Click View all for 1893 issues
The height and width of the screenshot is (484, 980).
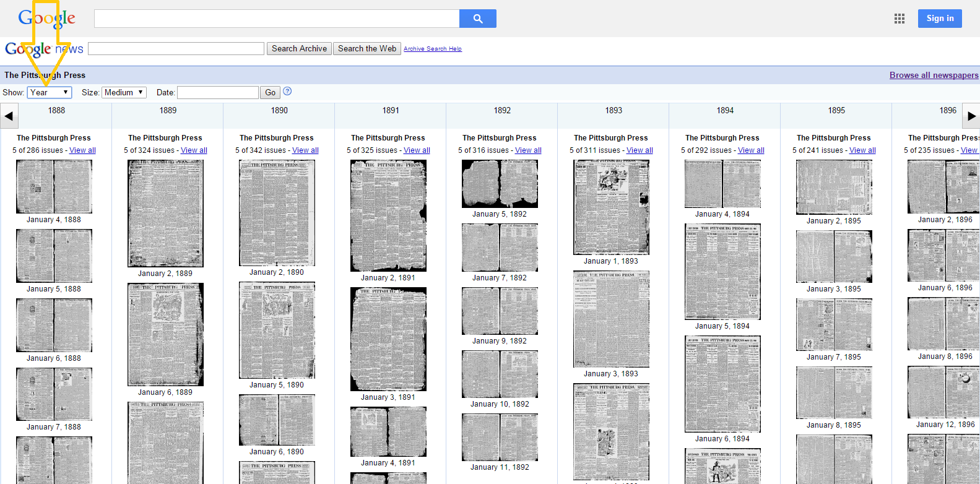[640, 150]
